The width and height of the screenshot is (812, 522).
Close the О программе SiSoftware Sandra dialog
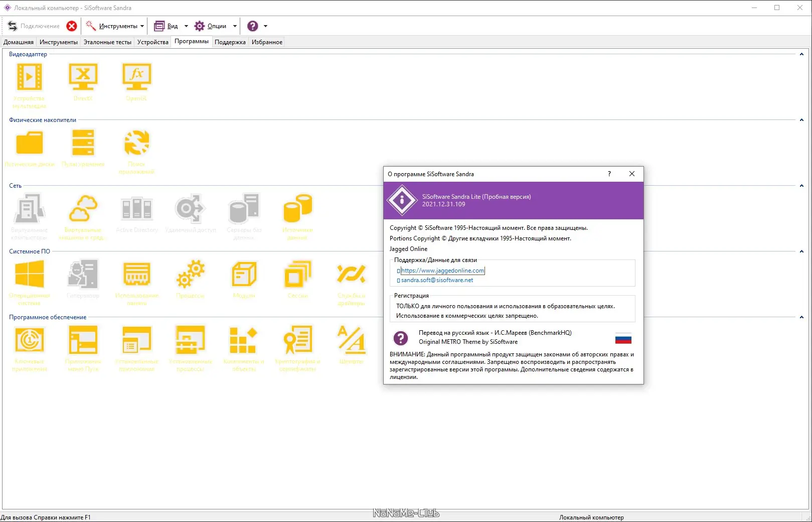[x=632, y=174]
